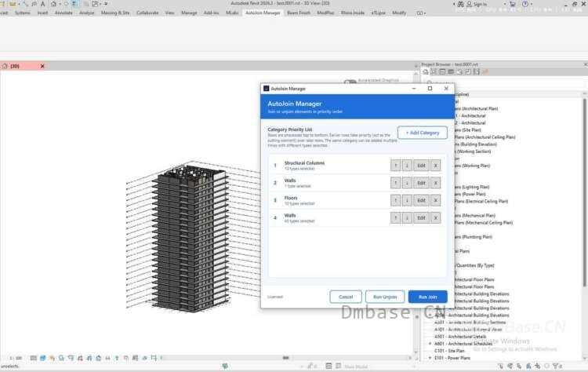Image resolution: width=588 pixels, height=372 pixels.
Task: Click the Run Join button
Action: [427, 297]
